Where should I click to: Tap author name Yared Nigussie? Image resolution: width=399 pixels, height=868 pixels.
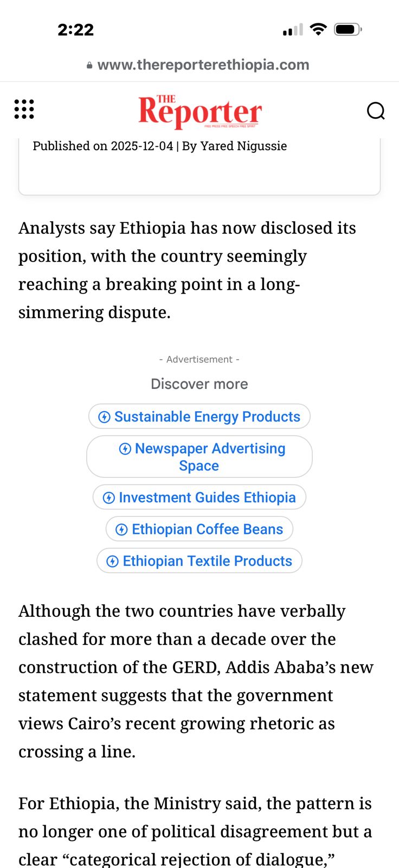243,146
